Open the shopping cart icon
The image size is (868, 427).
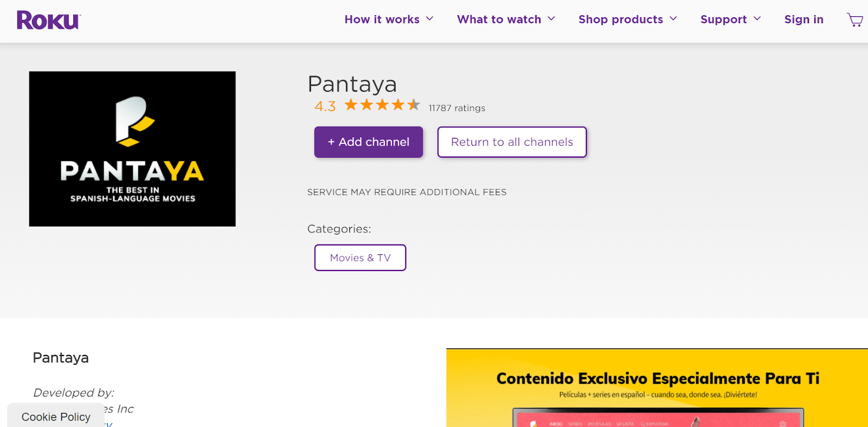click(855, 20)
